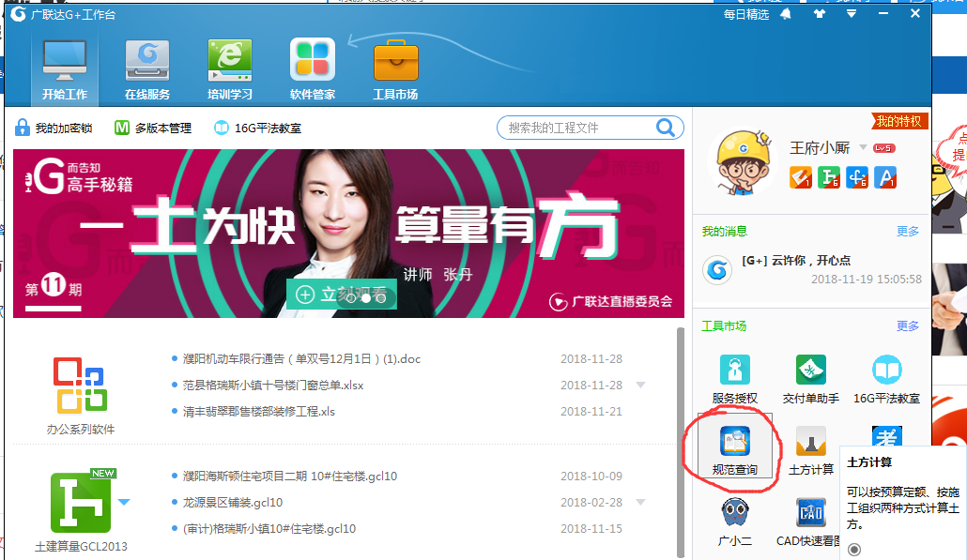Open the 广联达直播委员会 banner link
Screen dimensions: 967x560
tap(610, 301)
